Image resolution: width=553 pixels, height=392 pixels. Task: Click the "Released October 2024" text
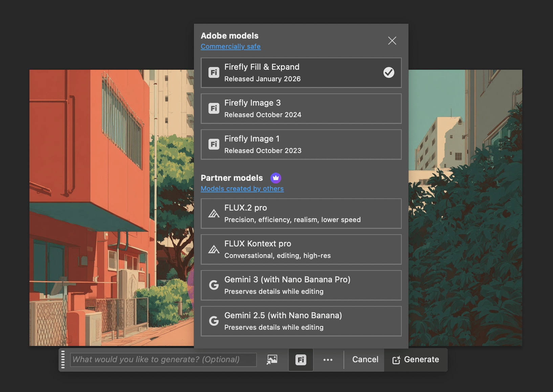pos(263,115)
